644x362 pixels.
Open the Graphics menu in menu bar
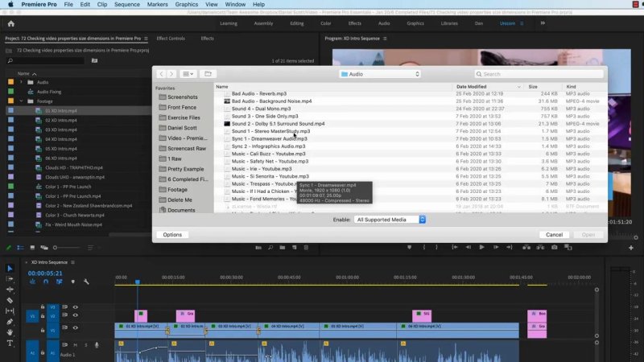click(187, 4)
